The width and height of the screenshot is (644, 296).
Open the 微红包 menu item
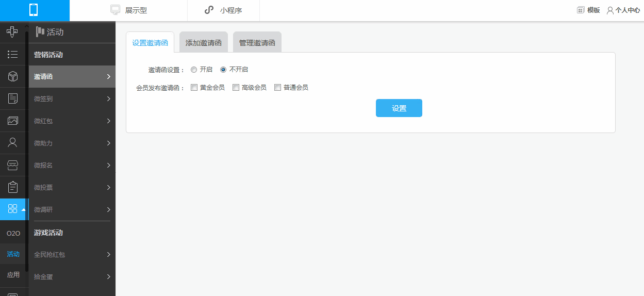72,121
